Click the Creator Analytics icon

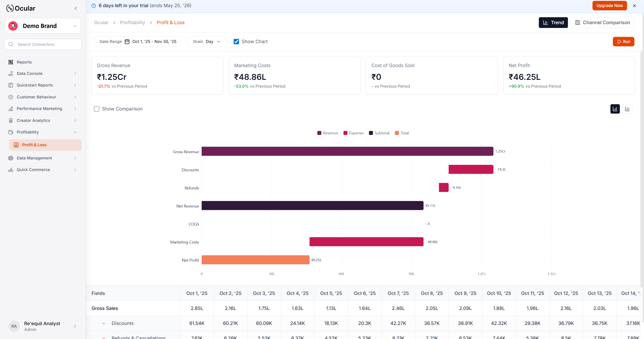pyautogui.click(x=11, y=120)
